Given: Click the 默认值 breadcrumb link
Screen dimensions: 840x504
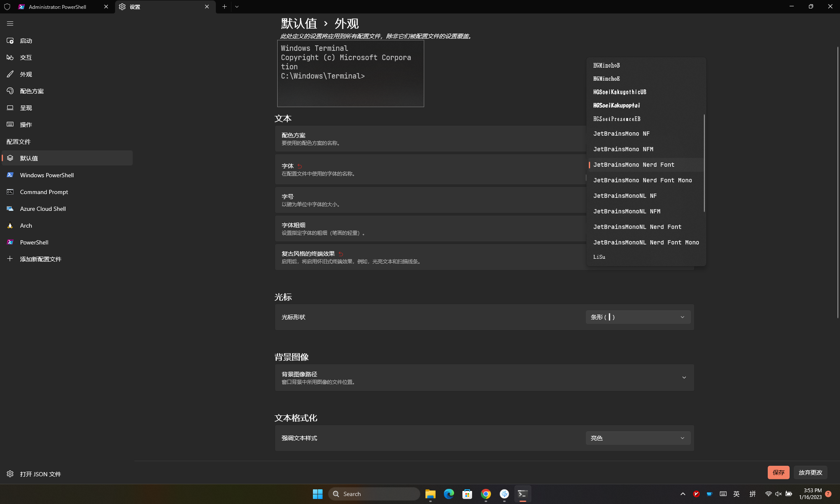Looking at the screenshot, I should pos(299,24).
